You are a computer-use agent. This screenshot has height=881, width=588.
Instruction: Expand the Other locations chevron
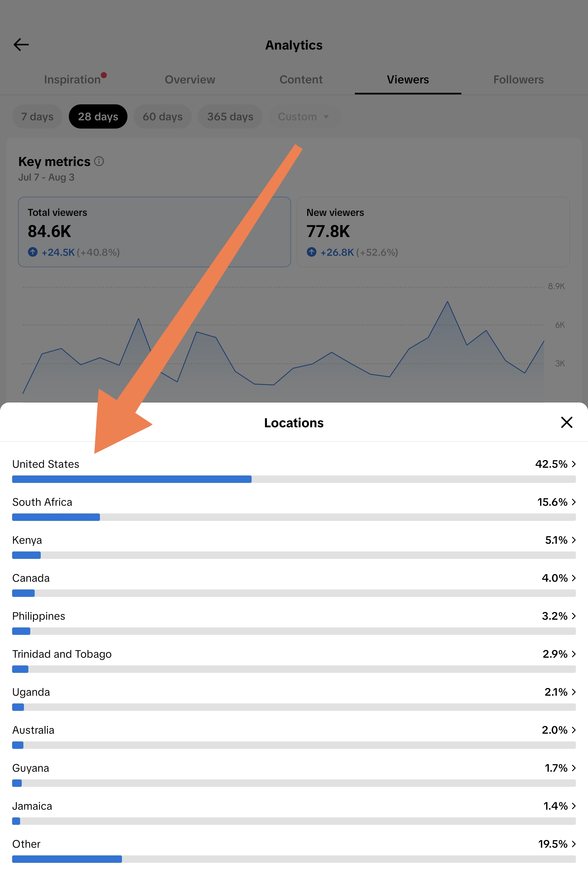click(573, 844)
